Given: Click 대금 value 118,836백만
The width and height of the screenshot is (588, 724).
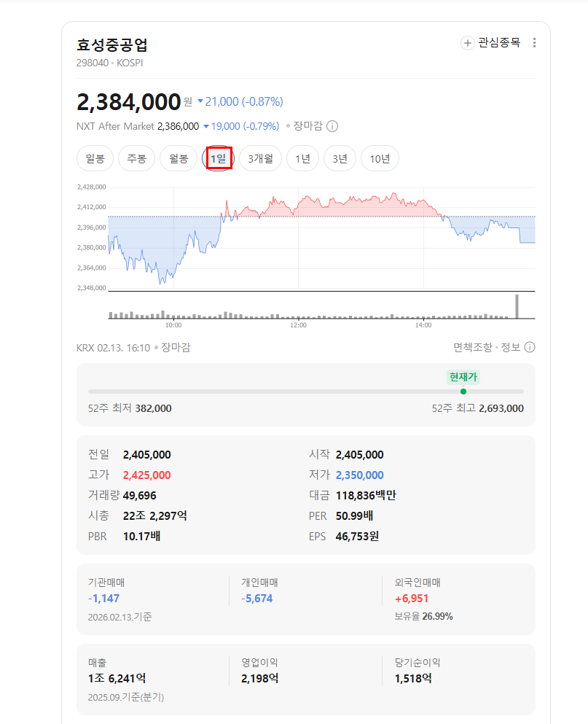Looking at the screenshot, I should [366, 496].
